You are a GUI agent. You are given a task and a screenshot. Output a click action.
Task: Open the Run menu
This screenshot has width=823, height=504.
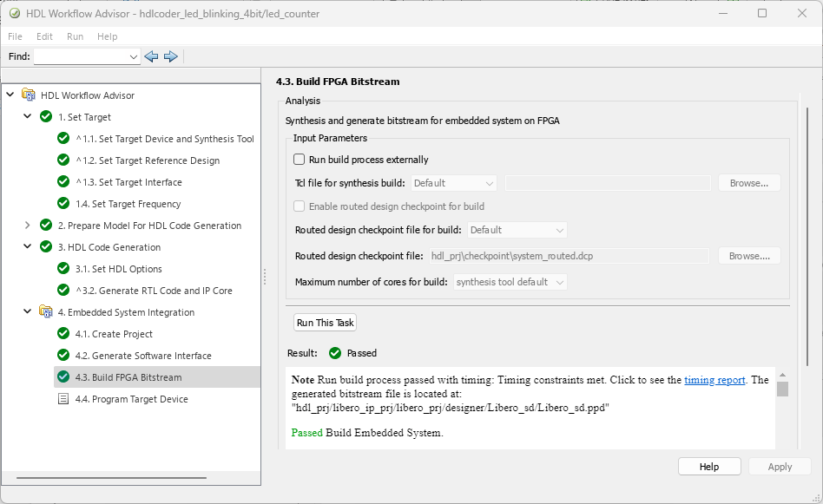[x=75, y=36]
